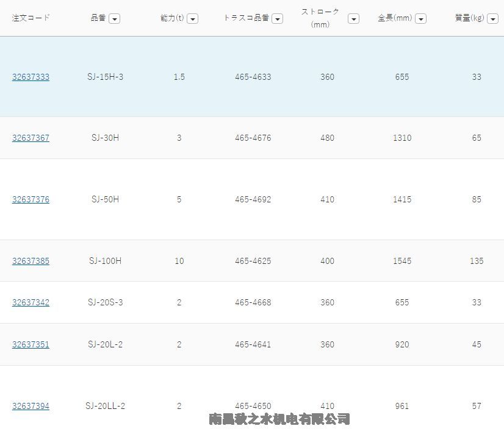Expand the 全長(mm) filter dropdown
Screen dimensions: 504x437
click(x=420, y=19)
